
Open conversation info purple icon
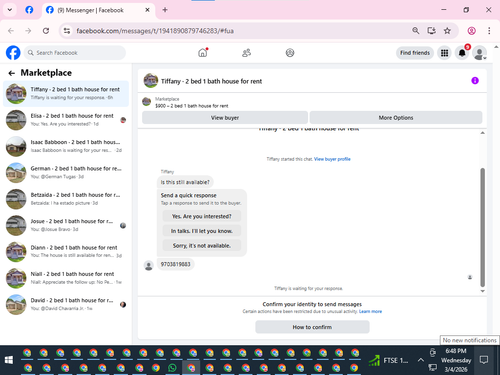(x=475, y=81)
